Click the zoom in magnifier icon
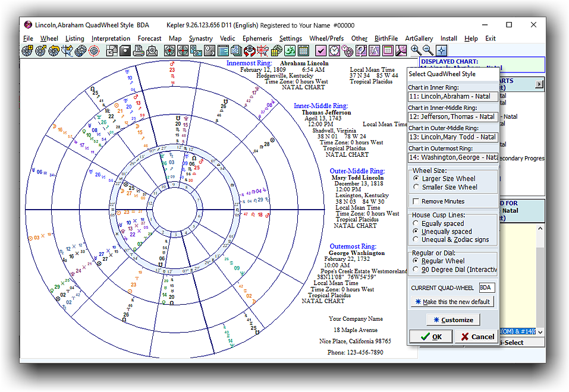569x392 pixels. (x=416, y=50)
